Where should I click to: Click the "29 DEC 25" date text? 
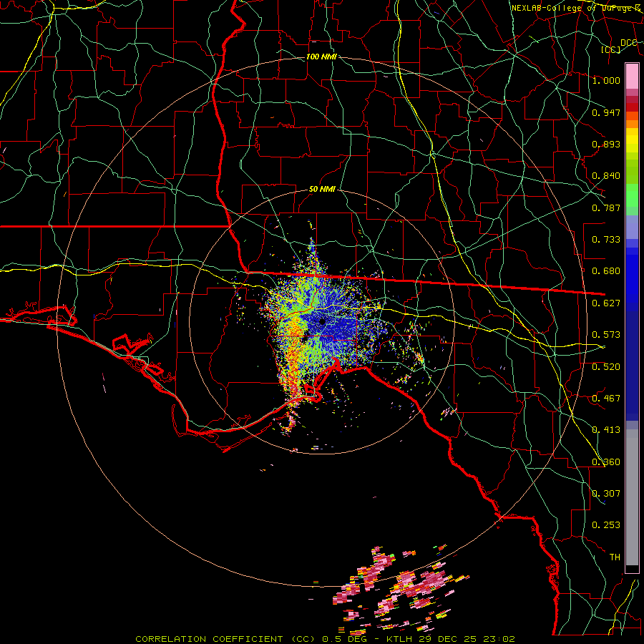click(x=447, y=639)
